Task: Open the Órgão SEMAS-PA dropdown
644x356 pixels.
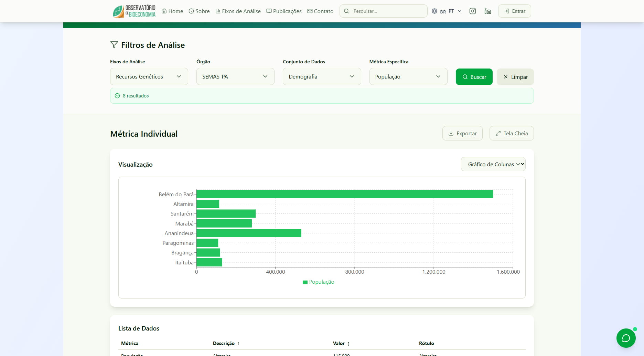Action: point(235,76)
